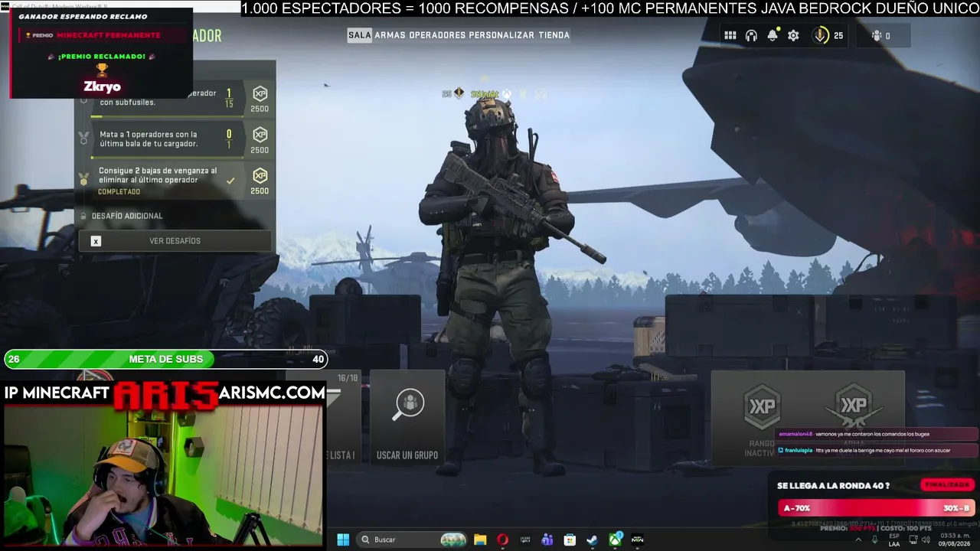Click the Meta de Subs progress bar
The width and height of the screenshot is (980, 551).
coord(166,359)
